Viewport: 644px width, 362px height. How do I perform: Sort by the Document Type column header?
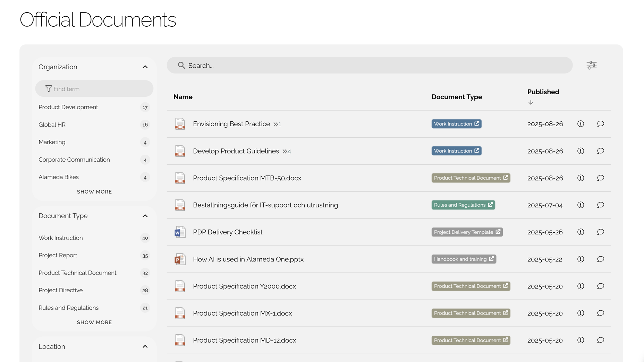[x=457, y=97]
